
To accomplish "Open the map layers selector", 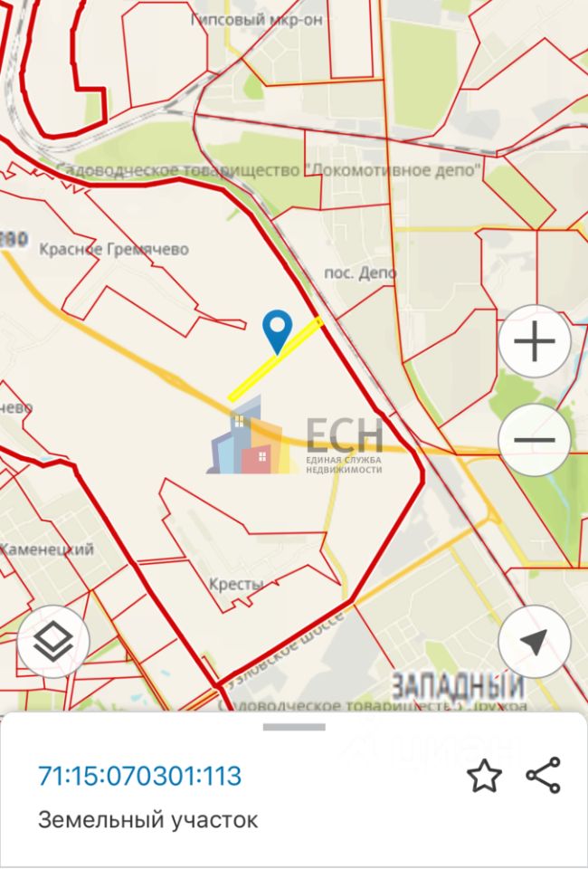I will pyautogui.click(x=53, y=642).
